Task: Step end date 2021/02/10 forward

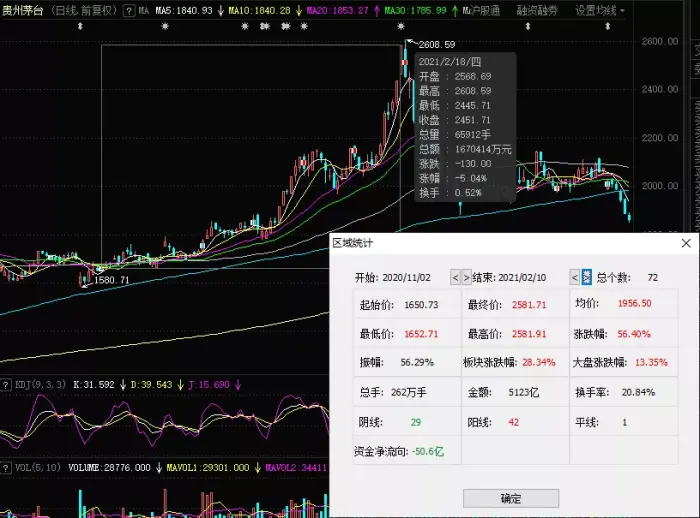Action: (x=587, y=277)
